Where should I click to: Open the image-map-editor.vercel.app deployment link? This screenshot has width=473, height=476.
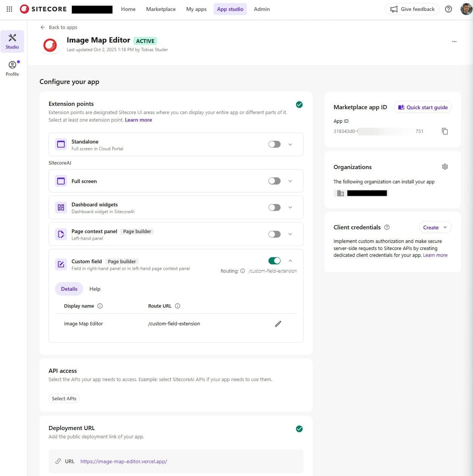pos(124,461)
